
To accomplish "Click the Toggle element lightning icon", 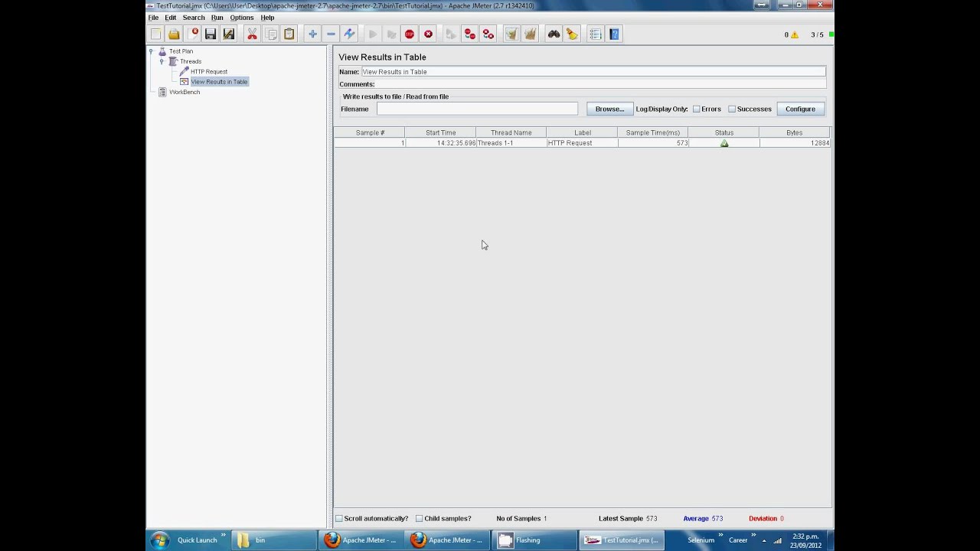I will tap(349, 34).
